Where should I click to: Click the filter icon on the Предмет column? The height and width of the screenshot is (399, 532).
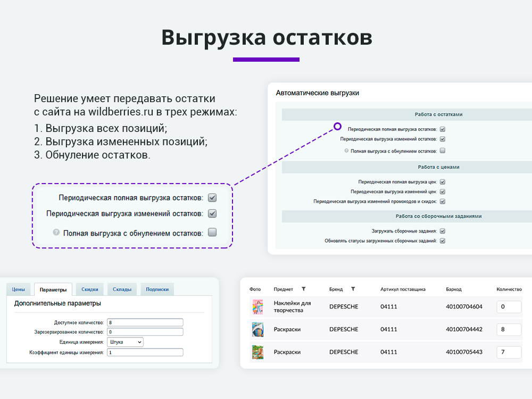(303, 288)
